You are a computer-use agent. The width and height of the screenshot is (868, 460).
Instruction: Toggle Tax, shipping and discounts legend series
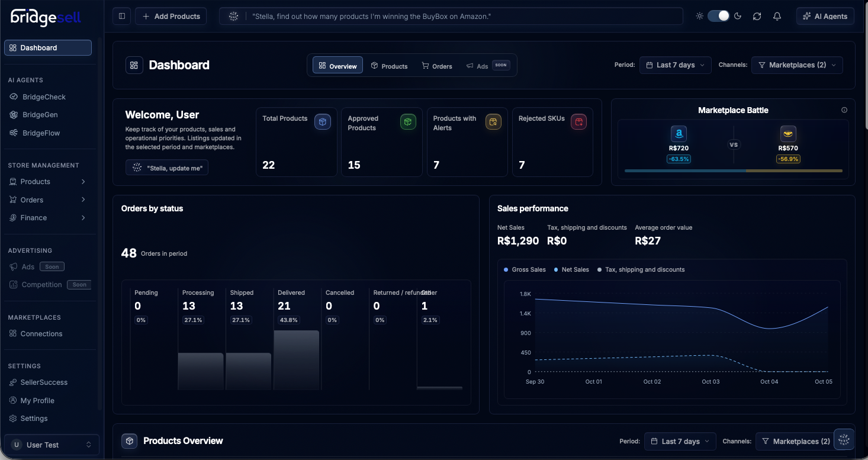click(641, 269)
